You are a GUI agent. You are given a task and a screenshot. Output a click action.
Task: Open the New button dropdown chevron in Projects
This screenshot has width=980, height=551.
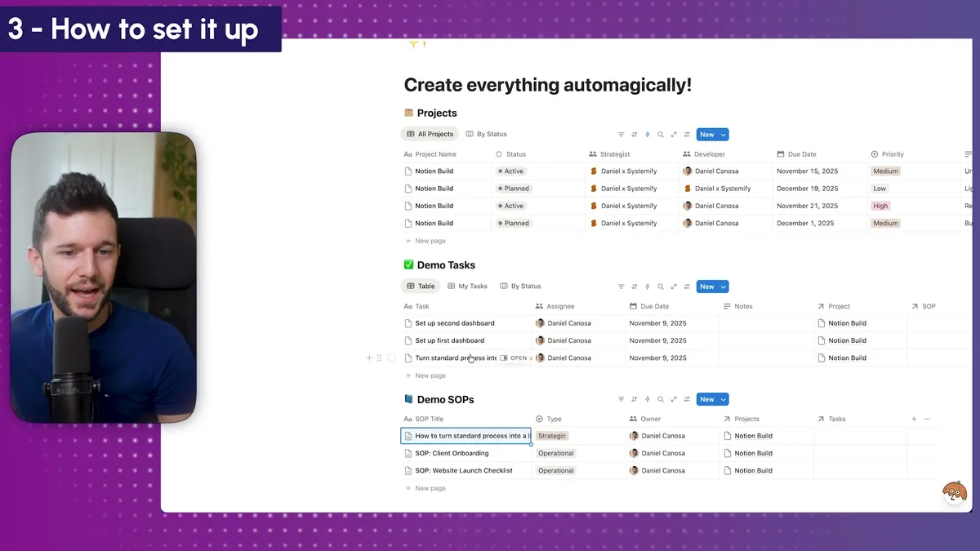pos(724,134)
